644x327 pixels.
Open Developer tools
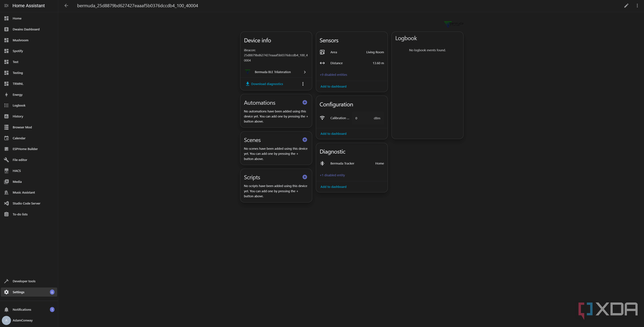[x=29, y=281]
